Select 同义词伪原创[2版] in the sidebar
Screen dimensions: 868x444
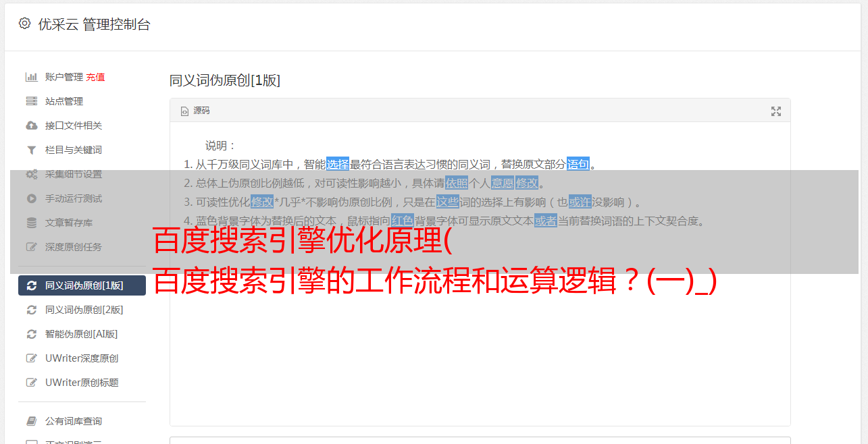[82, 310]
